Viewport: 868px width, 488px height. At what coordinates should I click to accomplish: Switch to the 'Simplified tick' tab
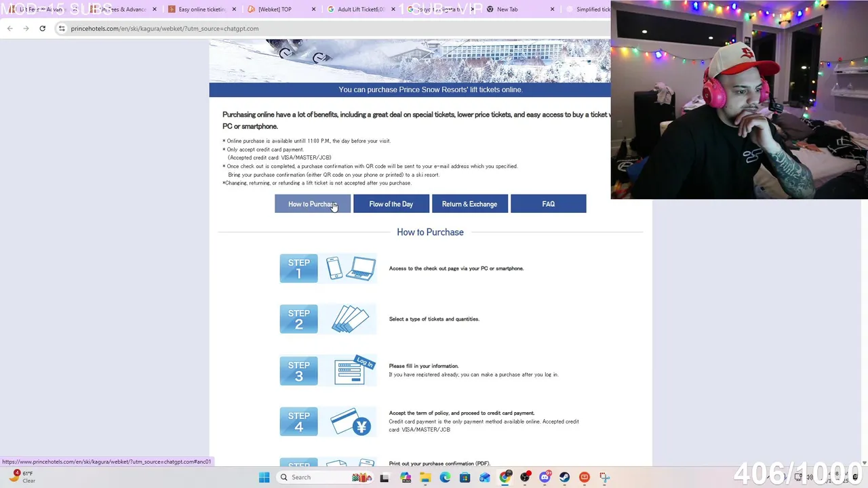pyautogui.click(x=587, y=9)
